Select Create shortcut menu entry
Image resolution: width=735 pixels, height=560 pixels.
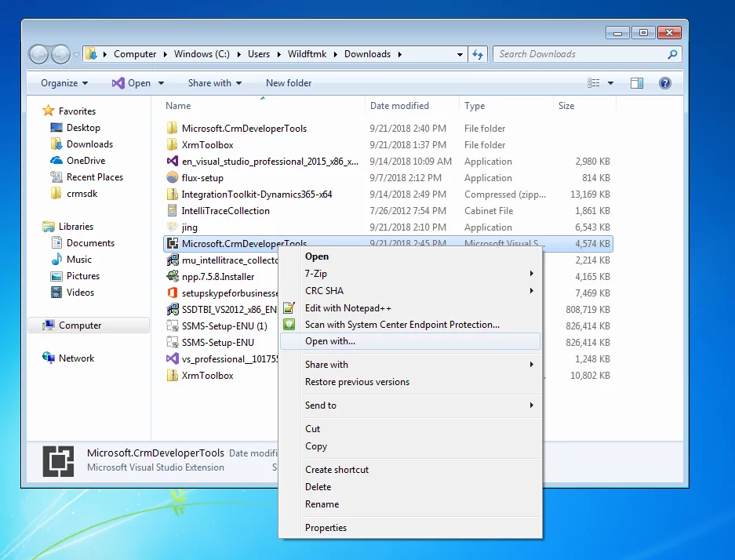[x=410, y=470]
